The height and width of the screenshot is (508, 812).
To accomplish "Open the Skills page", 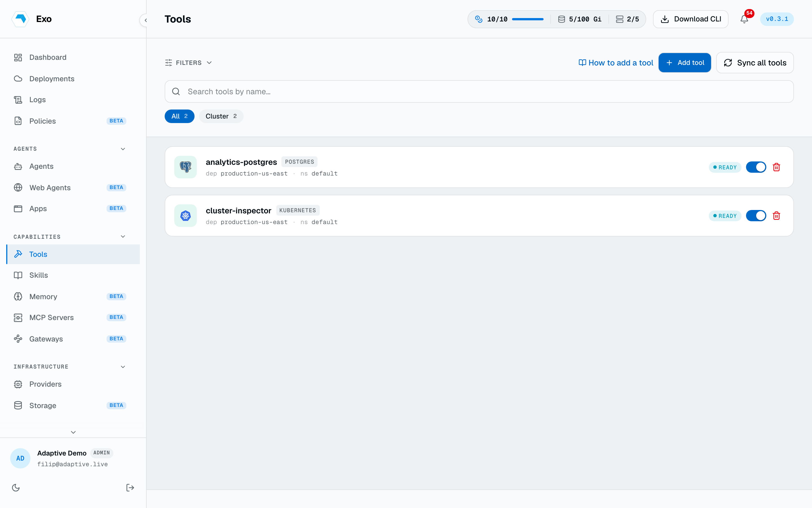I will tap(73, 275).
